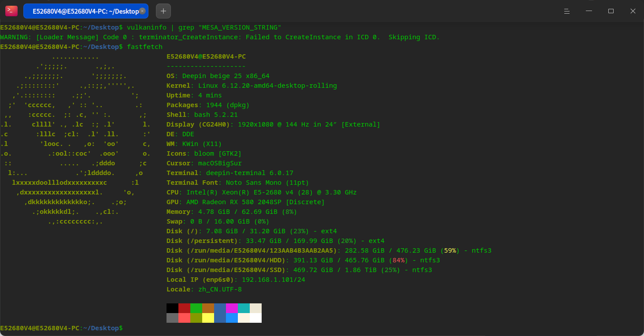Screen dimensions: 644x336
Task: Click the Local IP 192.168.1.101/24 line
Action: (236, 280)
